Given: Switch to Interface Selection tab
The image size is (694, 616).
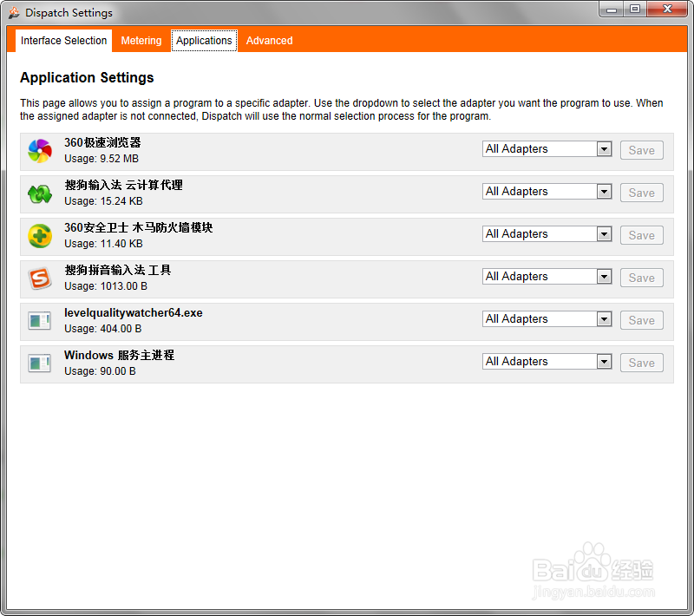Looking at the screenshot, I should [x=63, y=41].
